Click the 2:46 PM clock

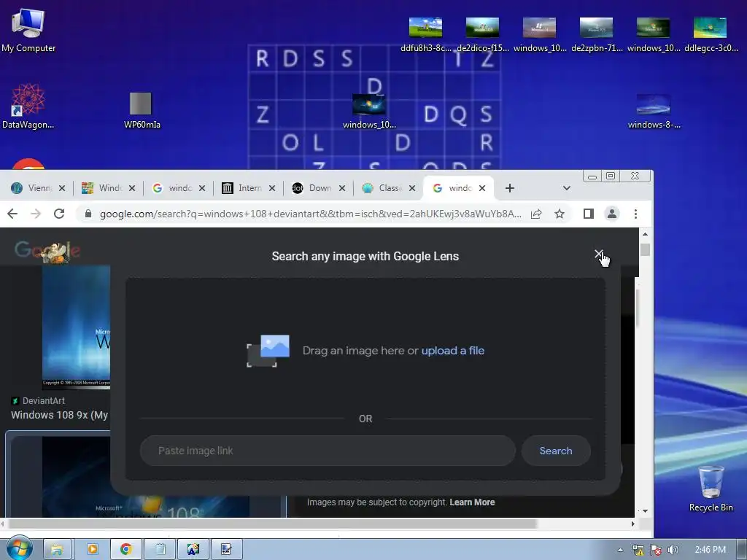tap(711, 550)
